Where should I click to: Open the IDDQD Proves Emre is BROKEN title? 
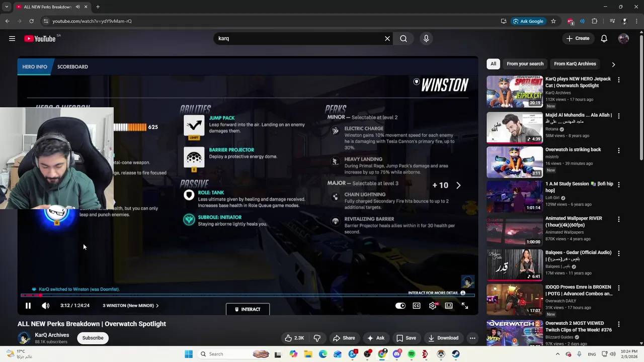pyautogui.click(x=579, y=290)
